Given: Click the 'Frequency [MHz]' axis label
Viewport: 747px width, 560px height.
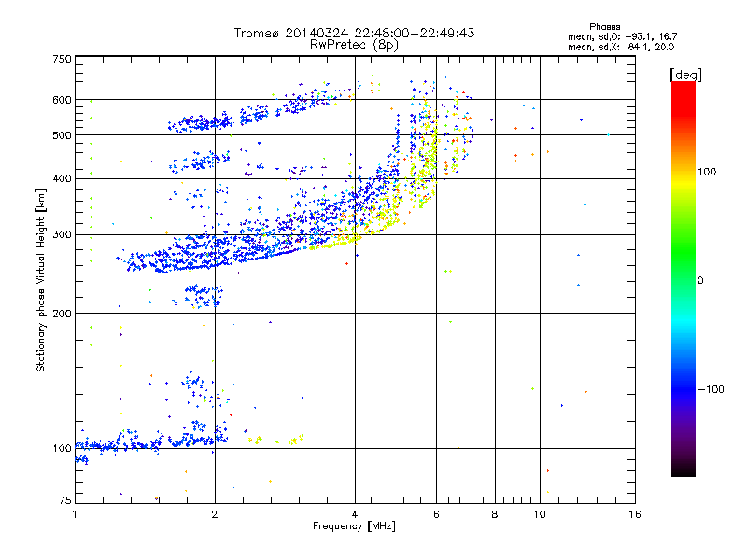Looking at the screenshot, I should (354, 526).
